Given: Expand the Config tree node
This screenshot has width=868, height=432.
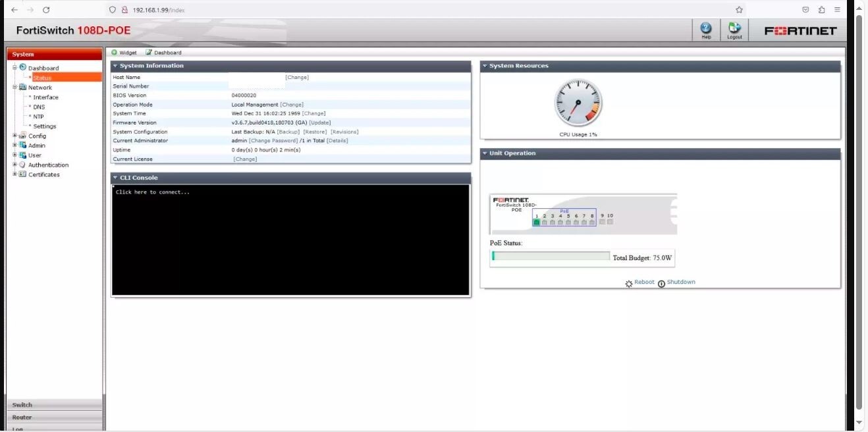Looking at the screenshot, I should coord(14,136).
